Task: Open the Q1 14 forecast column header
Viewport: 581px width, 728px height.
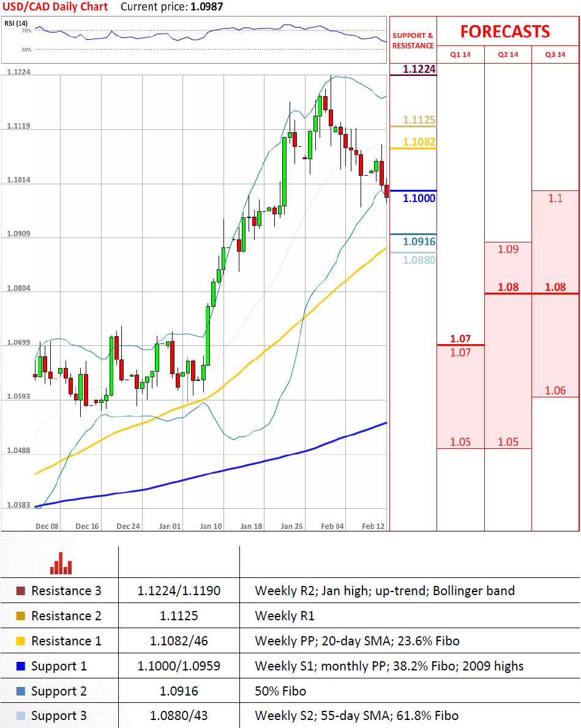Action: tap(460, 54)
